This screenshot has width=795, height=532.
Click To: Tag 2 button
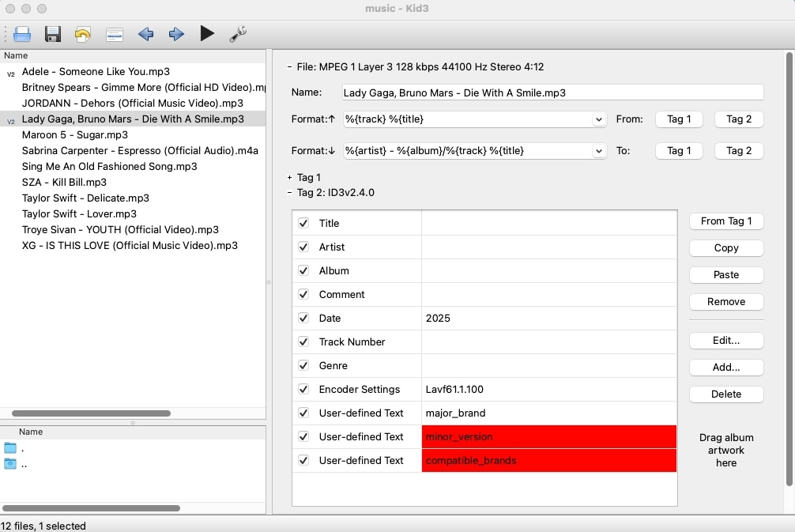pyautogui.click(x=739, y=151)
